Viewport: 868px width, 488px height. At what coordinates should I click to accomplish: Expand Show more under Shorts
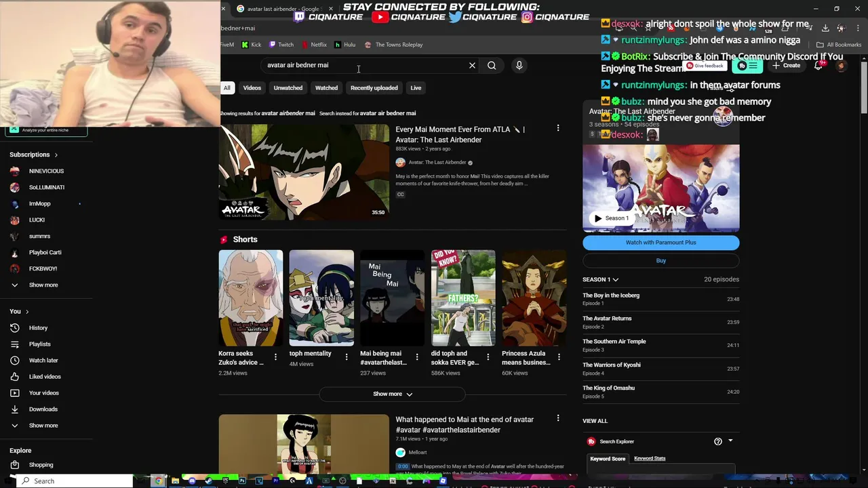coord(393,394)
